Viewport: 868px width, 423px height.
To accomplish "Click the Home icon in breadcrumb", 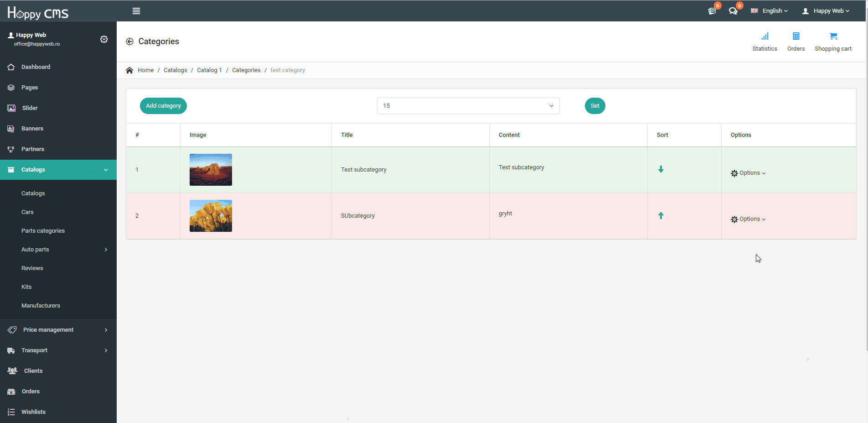I will pos(129,70).
